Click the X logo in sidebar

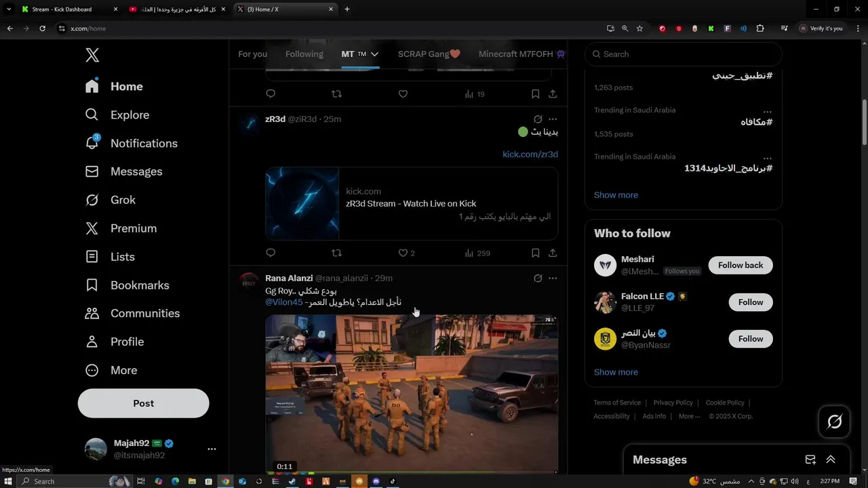[x=92, y=55]
